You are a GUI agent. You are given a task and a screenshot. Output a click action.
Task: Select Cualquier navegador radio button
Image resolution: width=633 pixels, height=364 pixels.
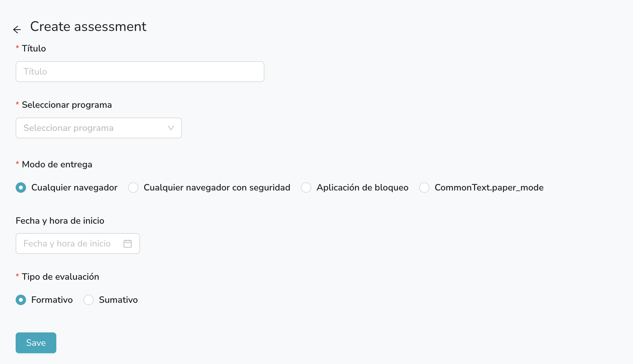point(21,188)
